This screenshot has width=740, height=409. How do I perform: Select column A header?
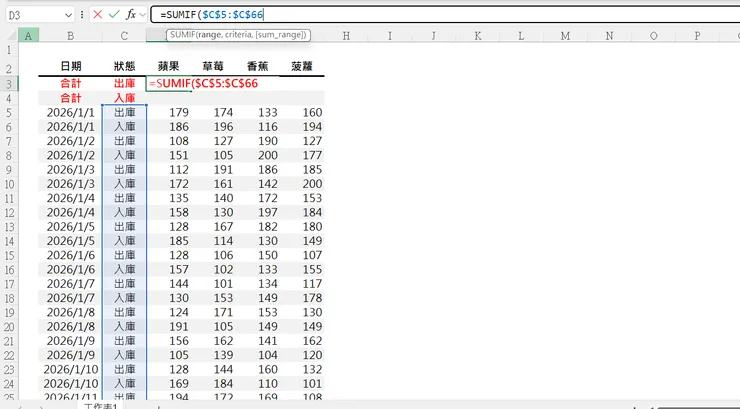point(28,35)
